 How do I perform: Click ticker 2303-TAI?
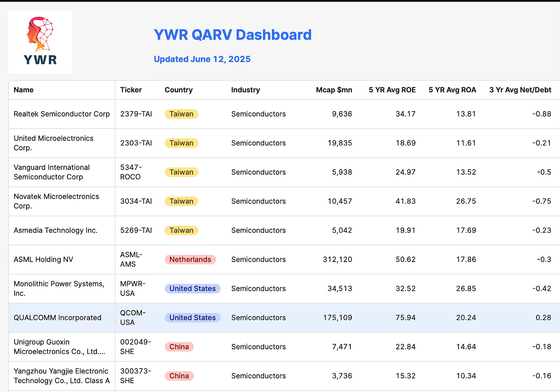coord(136,143)
